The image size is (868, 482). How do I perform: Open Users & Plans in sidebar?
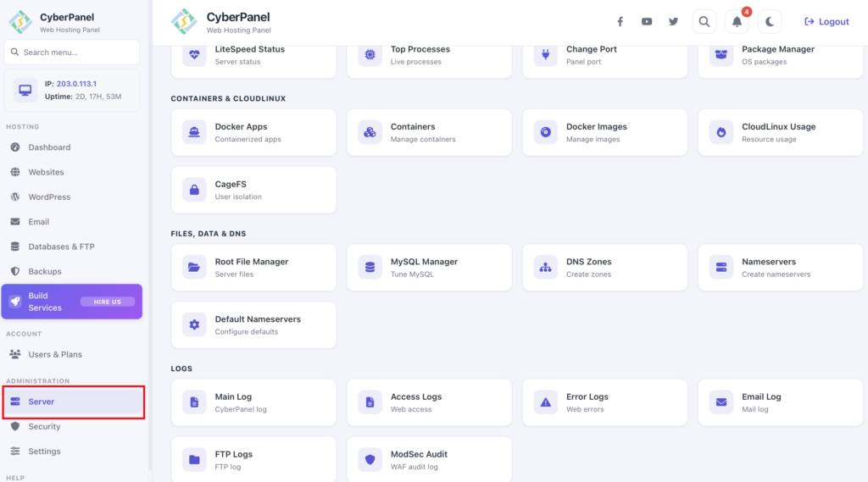pyautogui.click(x=72, y=354)
